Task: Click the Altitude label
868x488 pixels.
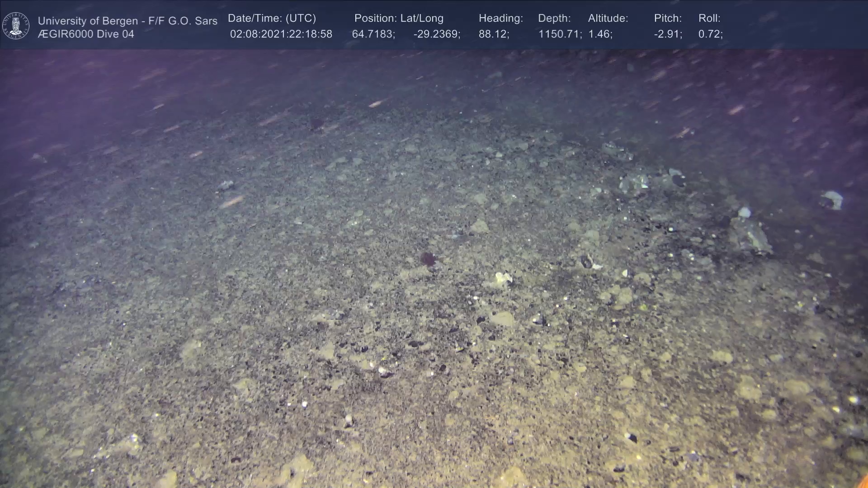Action: (608, 19)
